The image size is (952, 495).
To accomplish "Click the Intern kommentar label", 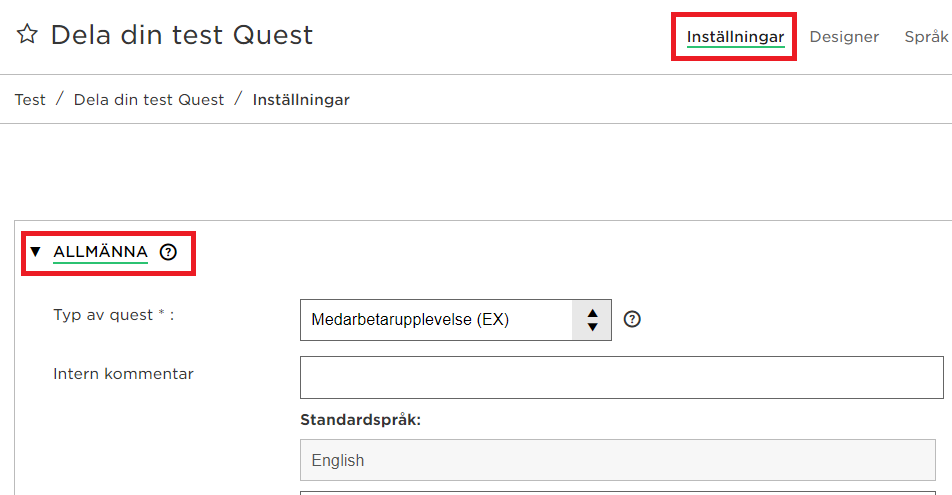I will pos(123,374).
